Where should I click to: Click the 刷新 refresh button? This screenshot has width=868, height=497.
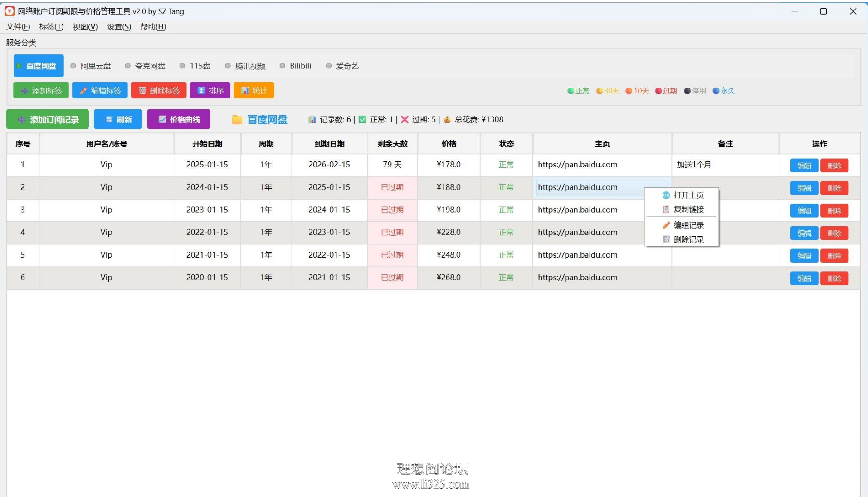118,119
